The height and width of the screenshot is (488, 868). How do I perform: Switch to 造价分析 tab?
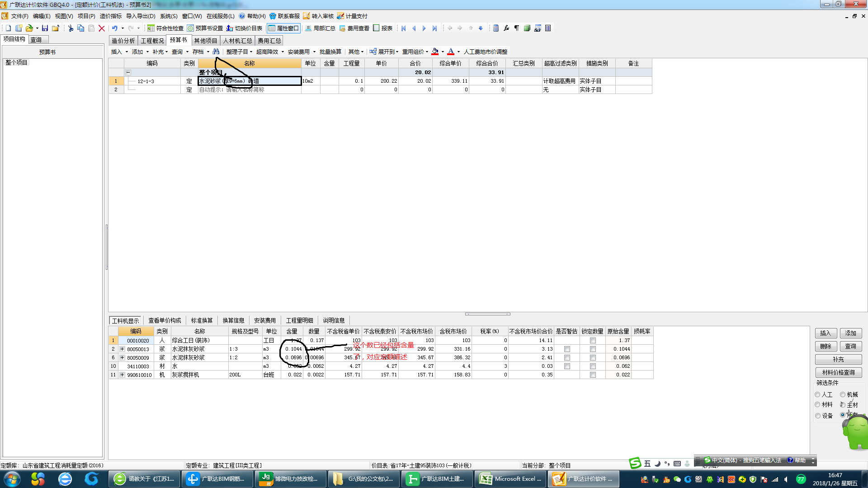(123, 41)
